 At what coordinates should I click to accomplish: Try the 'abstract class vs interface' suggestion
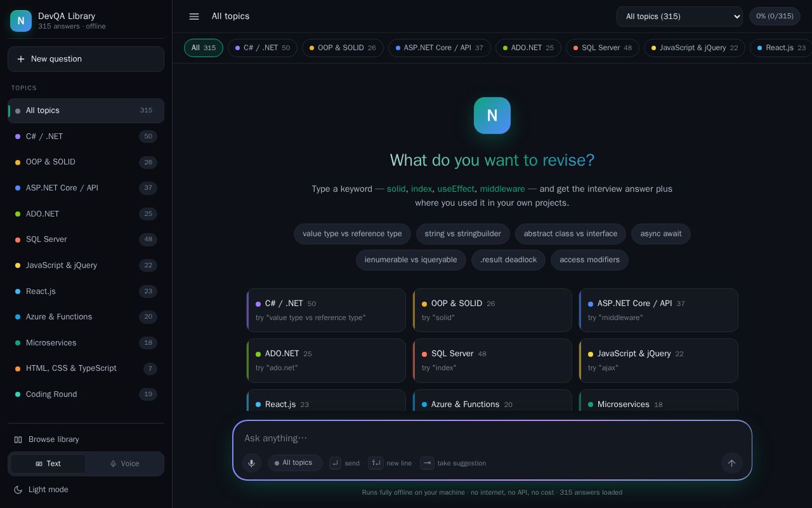570,234
